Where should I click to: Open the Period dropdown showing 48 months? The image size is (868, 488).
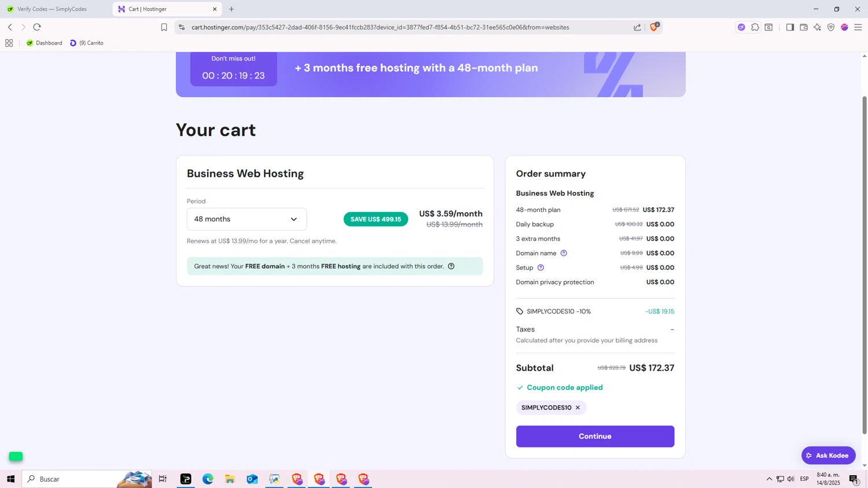[247, 219]
